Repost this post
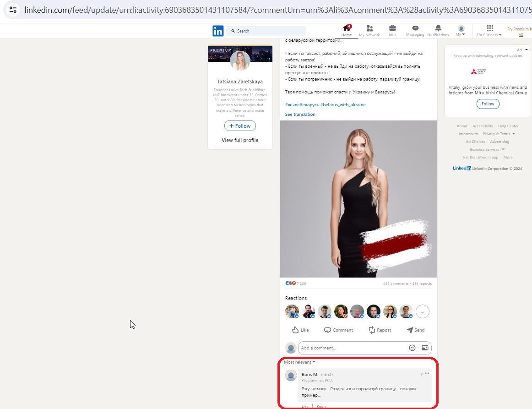The width and height of the screenshot is (532, 409). 380,330
